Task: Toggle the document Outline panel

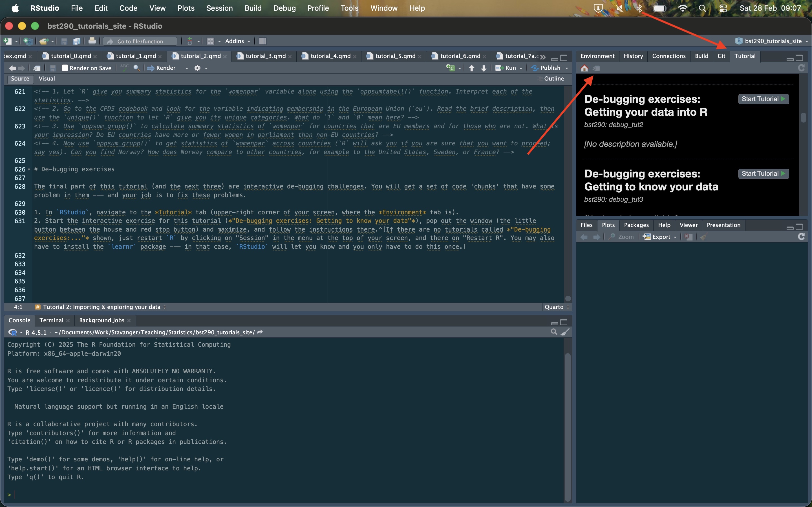Action: [551, 79]
